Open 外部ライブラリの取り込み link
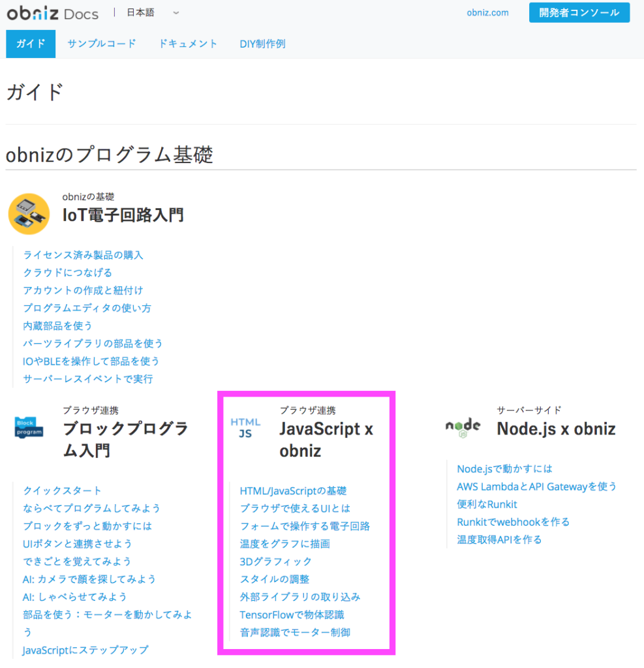This screenshot has width=644, height=668. click(x=300, y=597)
